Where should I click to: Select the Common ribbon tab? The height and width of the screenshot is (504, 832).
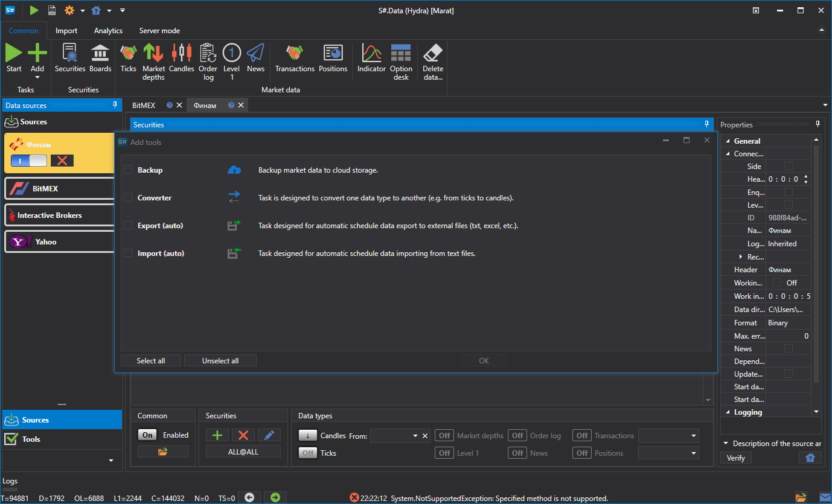click(x=24, y=31)
